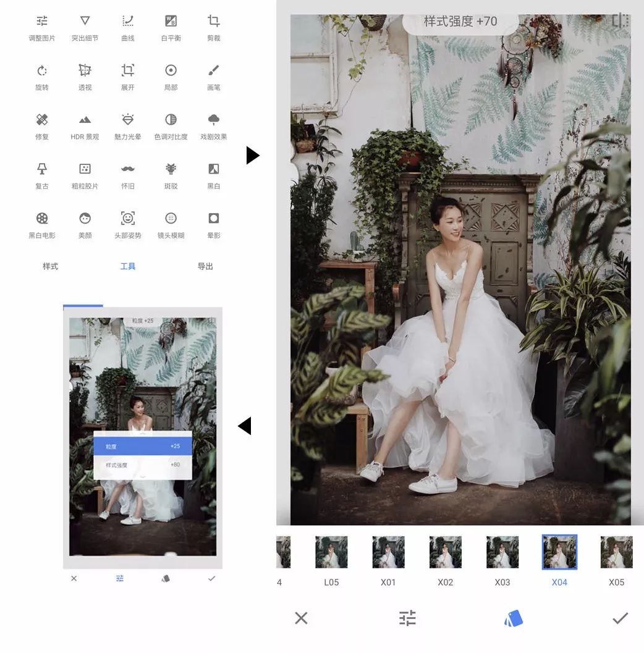Screen dimensions: 644x653
Task: Open adjust sliders icon under small preview
Action: coord(120,578)
